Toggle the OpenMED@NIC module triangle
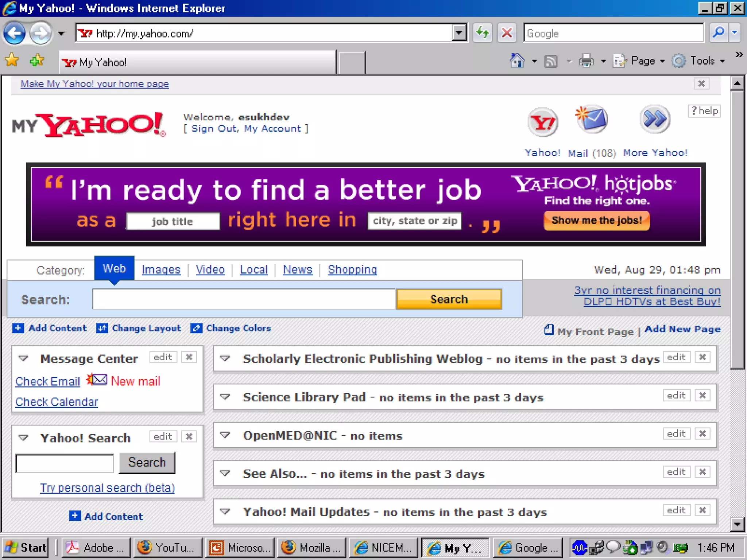 tap(225, 435)
